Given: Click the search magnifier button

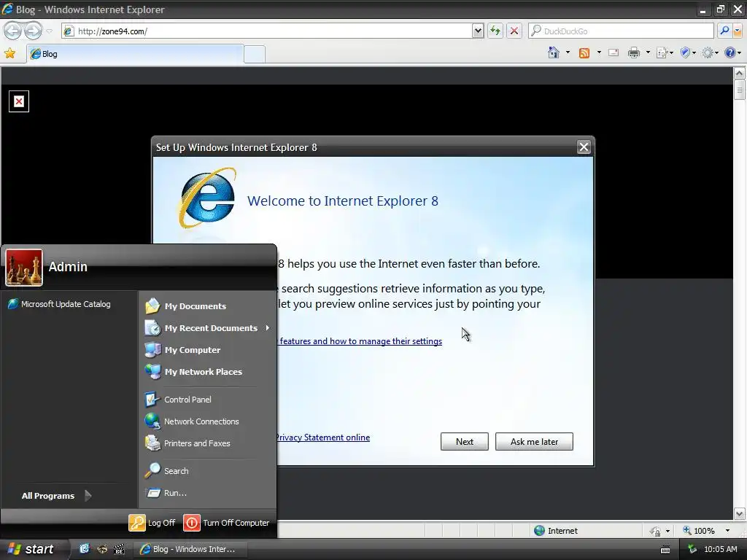Looking at the screenshot, I should click(724, 31).
